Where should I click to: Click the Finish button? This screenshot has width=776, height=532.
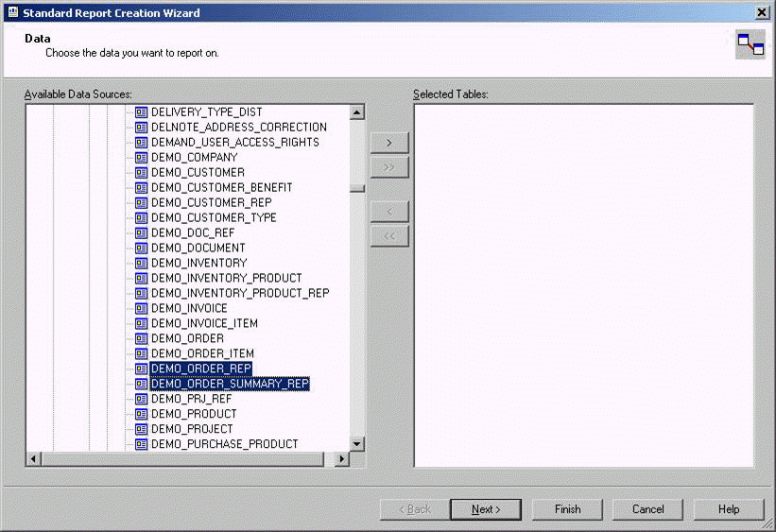pyautogui.click(x=567, y=509)
